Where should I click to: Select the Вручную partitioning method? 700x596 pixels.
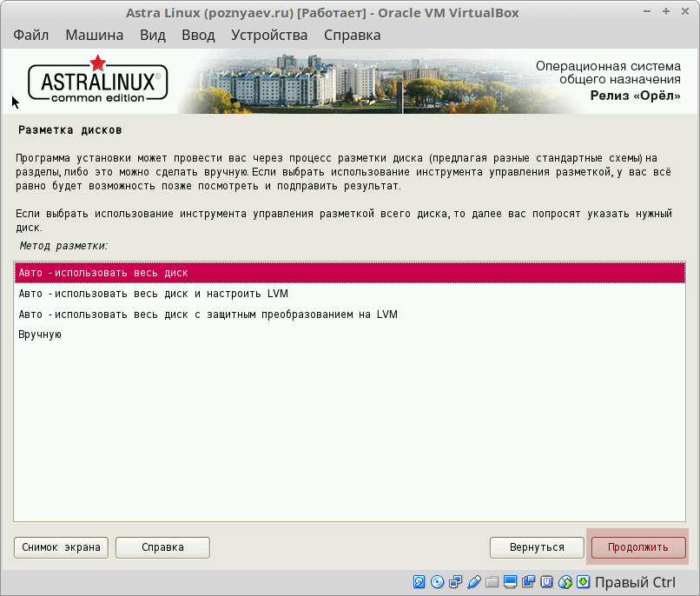(x=349, y=334)
